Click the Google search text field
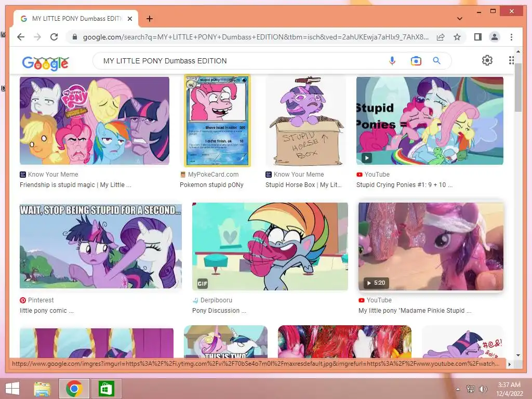Screen dimensions: 532x399 point(237,61)
